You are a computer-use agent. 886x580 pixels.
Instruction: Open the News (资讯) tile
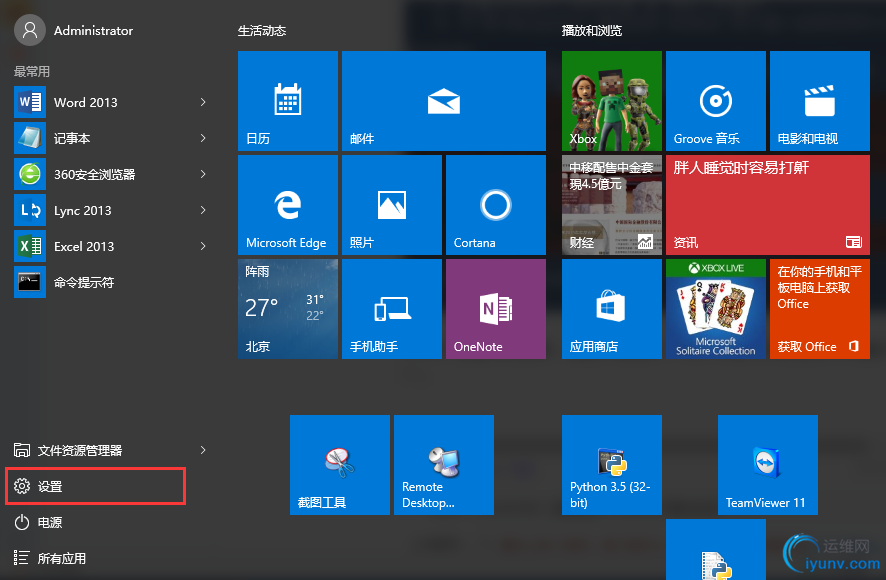click(x=767, y=205)
